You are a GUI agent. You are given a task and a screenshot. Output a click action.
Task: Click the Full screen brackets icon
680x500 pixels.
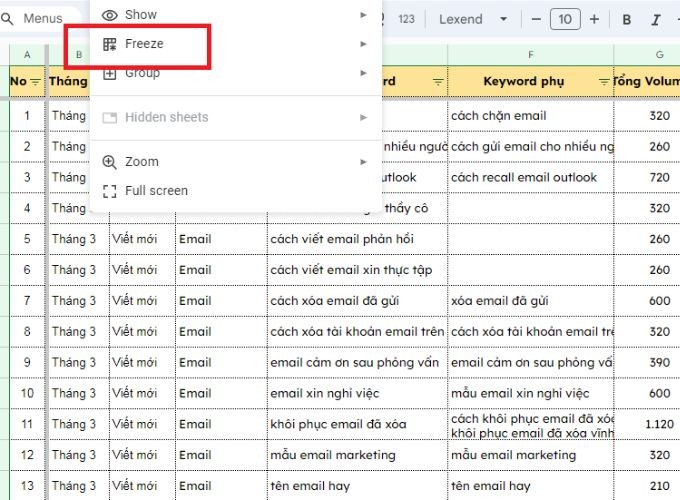109,191
